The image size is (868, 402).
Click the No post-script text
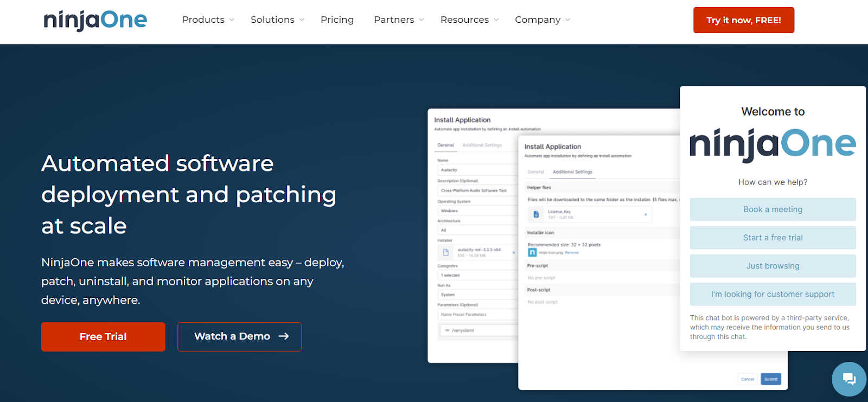tap(542, 302)
